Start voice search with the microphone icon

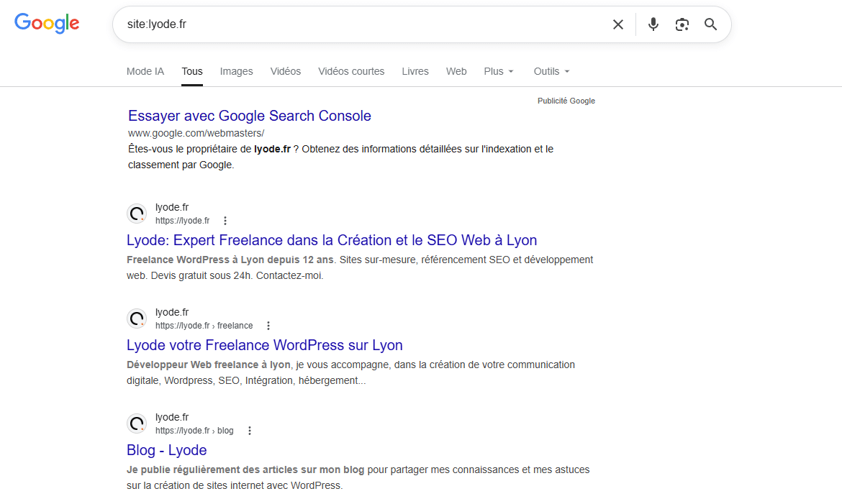click(653, 24)
